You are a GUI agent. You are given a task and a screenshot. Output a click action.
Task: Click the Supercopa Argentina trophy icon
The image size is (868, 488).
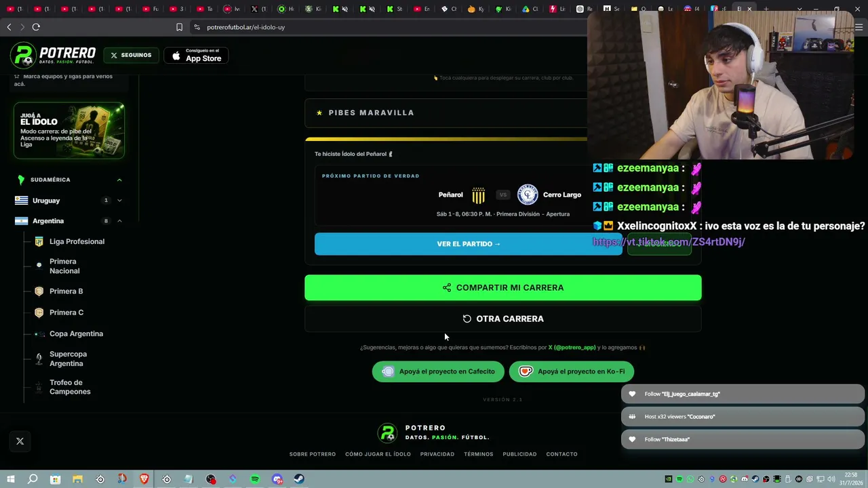tap(39, 359)
